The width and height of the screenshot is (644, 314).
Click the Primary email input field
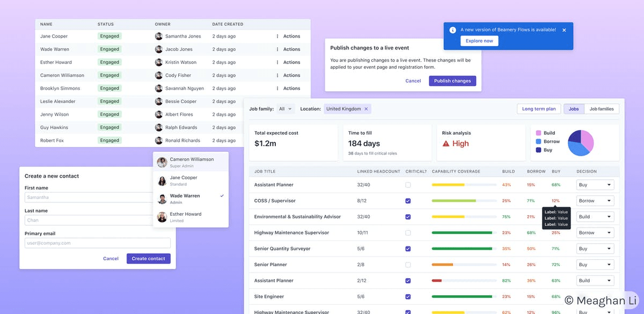pyautogui.click(x=98, y=243)
